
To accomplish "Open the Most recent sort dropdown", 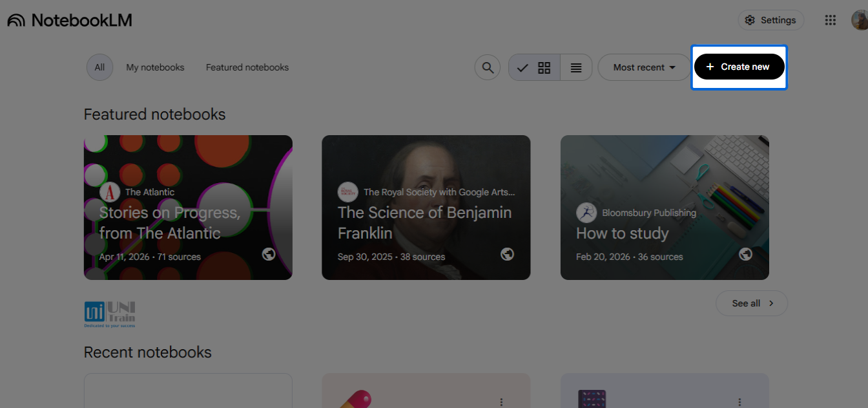I will 644,67.
